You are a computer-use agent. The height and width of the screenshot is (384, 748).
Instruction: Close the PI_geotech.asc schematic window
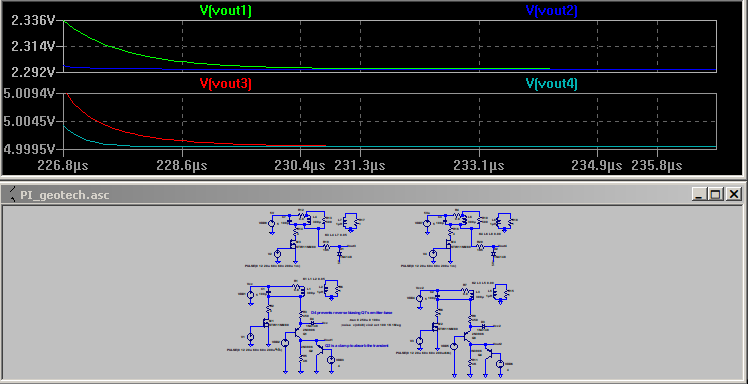pos(734,194)
